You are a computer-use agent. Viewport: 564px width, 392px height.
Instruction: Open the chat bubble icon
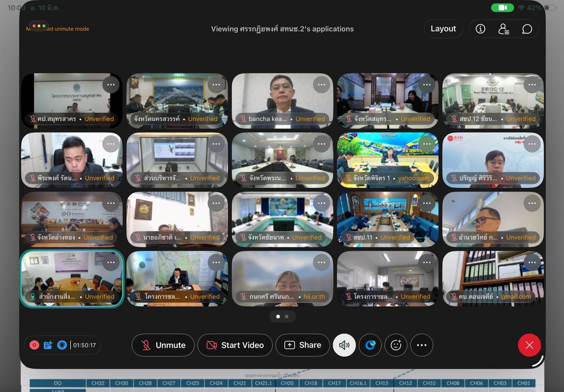coord(527,29)
